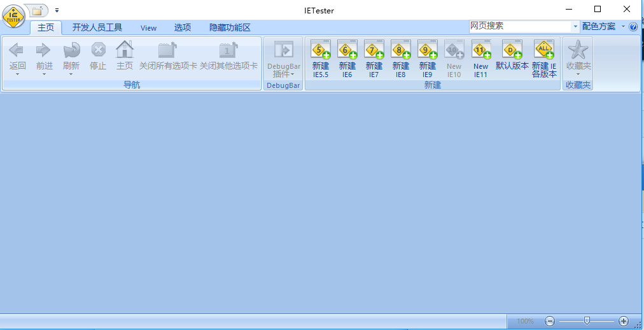Open the DebugBar 插件 menu
This screenshot has height=330, width=644.
(283, 59)
